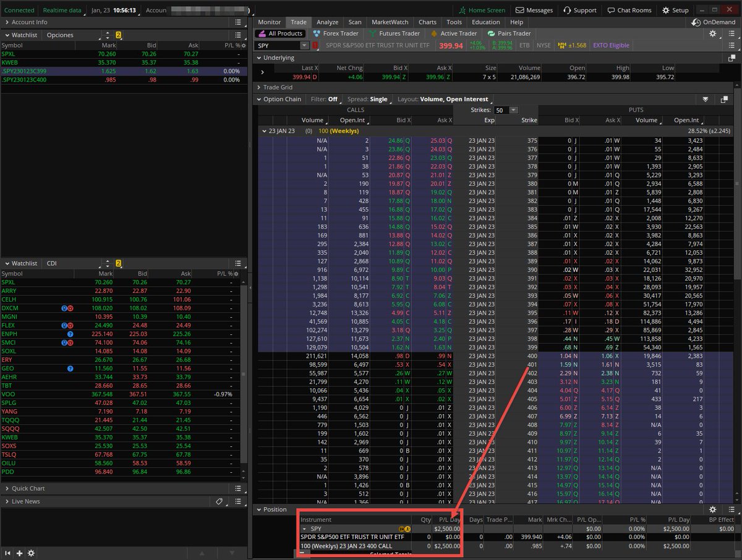
Task: Open the Active Trader sub-tab
Action: click(x=454, y=33)
